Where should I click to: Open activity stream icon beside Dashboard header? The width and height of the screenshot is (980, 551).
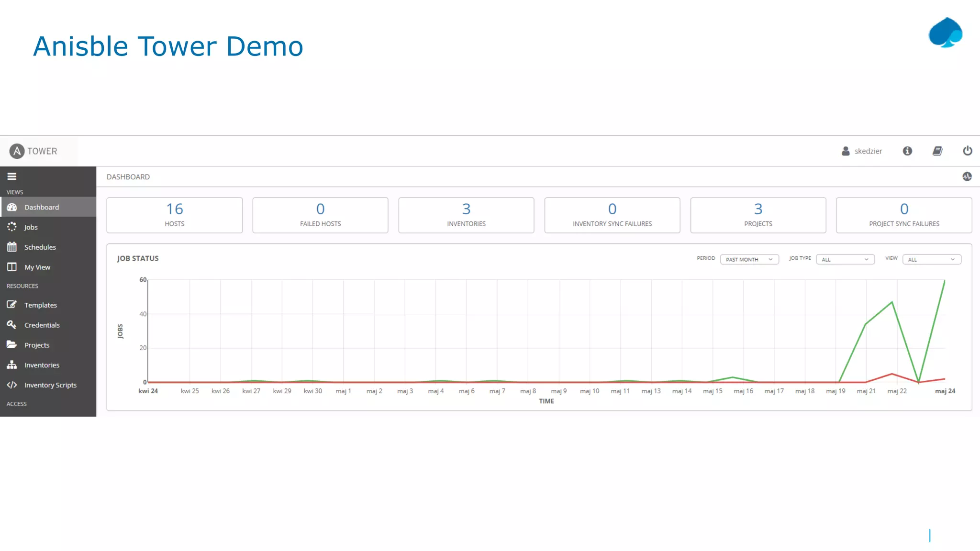coord(967,176)
